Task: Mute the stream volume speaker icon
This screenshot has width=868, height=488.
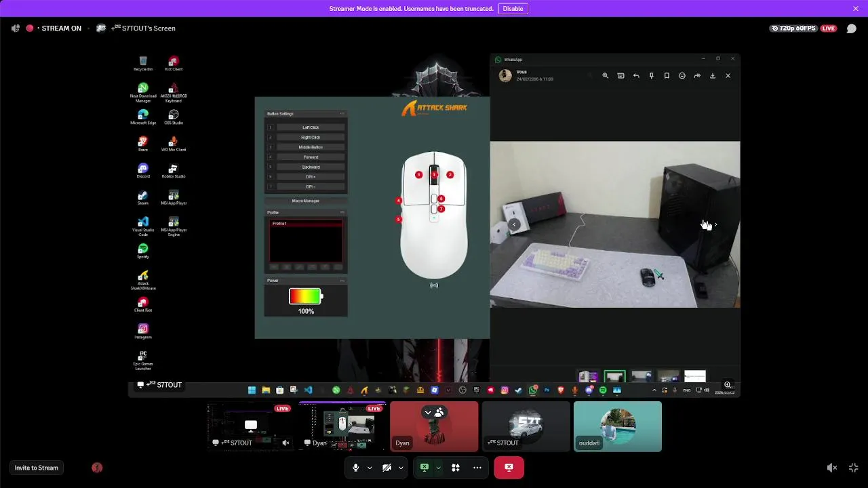Action: coord(832,468)
